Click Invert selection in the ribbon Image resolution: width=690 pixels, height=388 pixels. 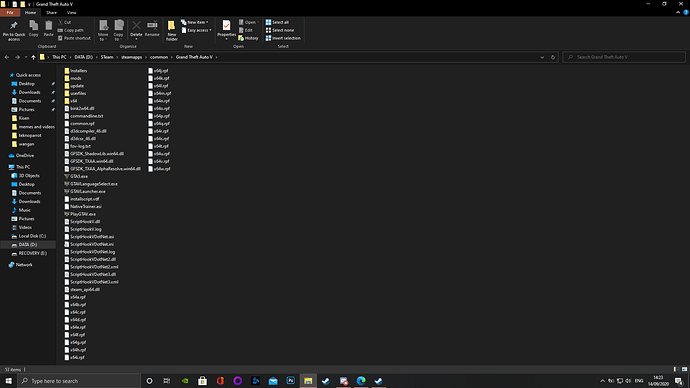tap(283, 38)
